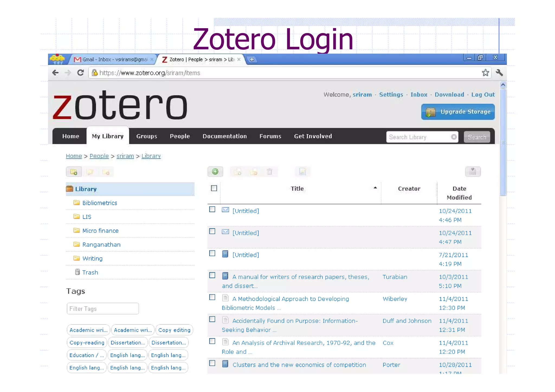Click the move to trash toolbar icon
Screen dimensions: 555x392
pos(269,172)
